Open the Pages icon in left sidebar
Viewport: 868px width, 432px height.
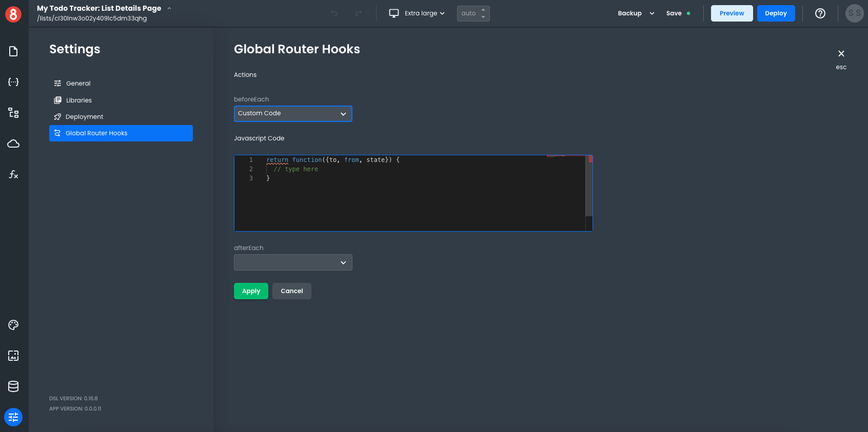point(13,51)
